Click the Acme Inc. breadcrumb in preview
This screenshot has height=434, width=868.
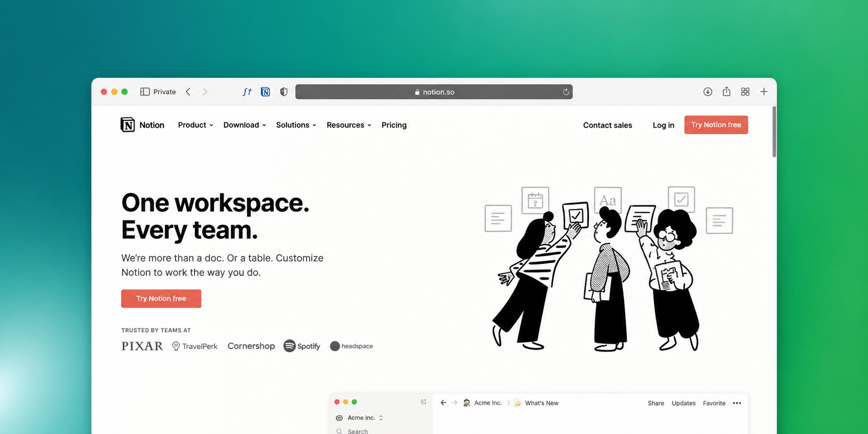tap(482, 403)
